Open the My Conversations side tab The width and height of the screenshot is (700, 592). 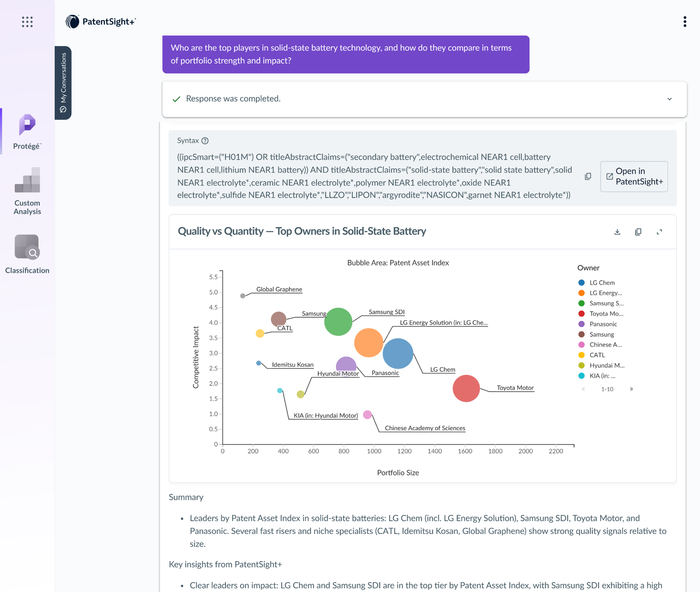point(63,83)
